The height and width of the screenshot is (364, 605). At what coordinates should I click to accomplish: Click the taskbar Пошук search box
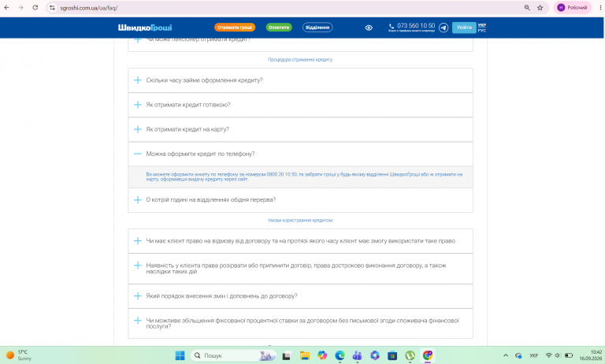[x=233, y=355]
